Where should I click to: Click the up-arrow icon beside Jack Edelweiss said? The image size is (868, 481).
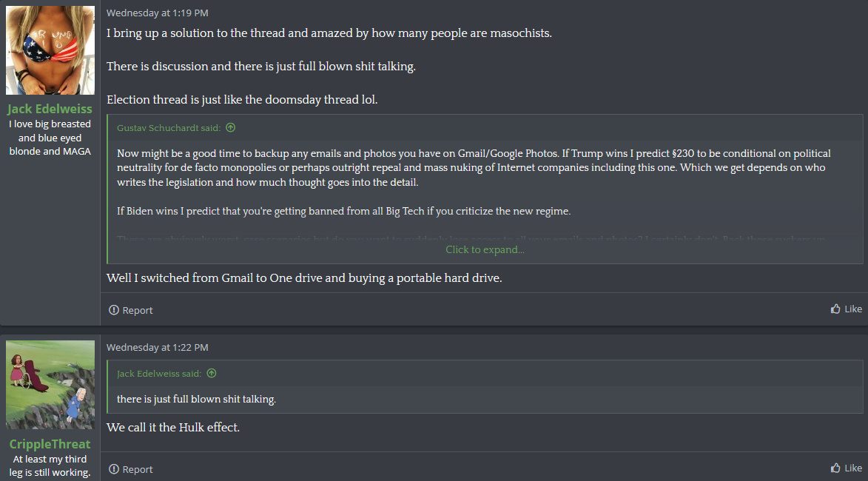[x=212, y=374]
